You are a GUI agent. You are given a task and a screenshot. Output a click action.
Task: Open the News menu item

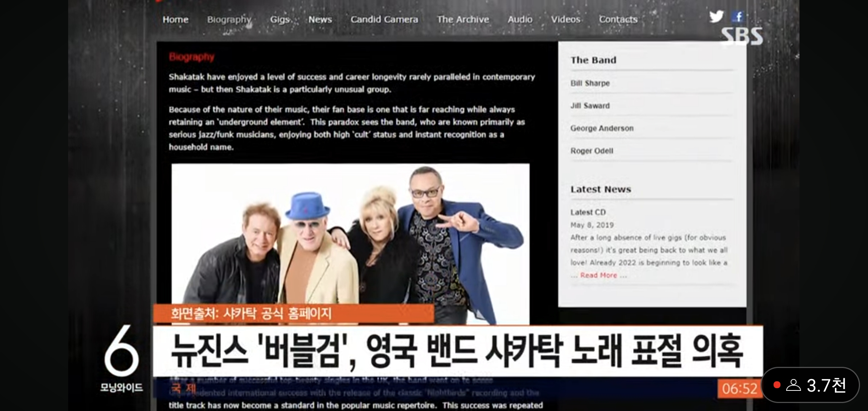click(320, 19)
